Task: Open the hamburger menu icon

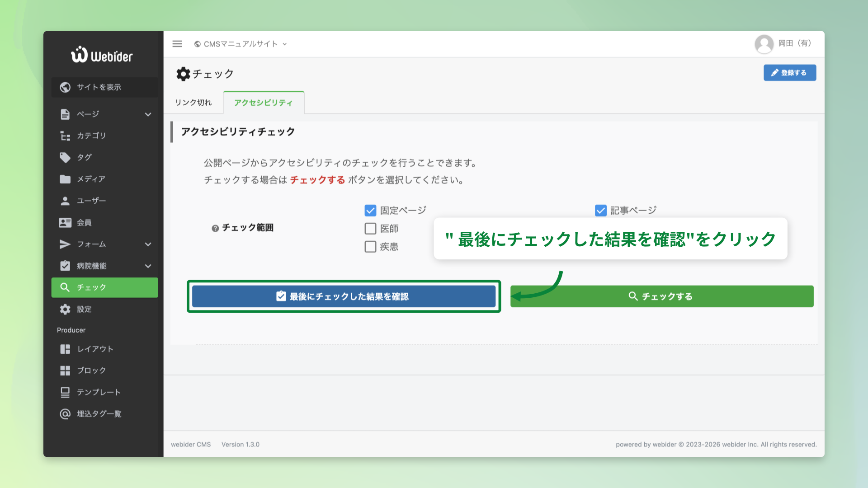Action: pyautogui.click(x=177, y=44)
